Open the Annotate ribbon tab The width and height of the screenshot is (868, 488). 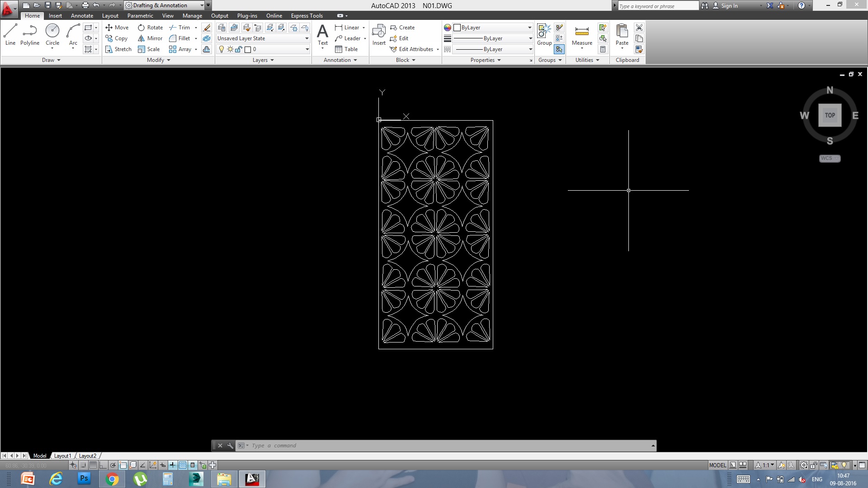(x=82, y=16)
